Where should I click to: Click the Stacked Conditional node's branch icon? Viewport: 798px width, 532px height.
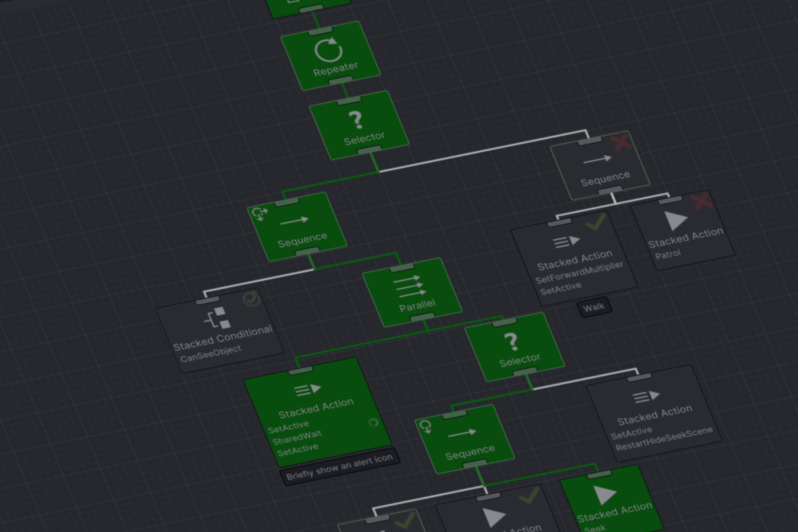(218, 318)
